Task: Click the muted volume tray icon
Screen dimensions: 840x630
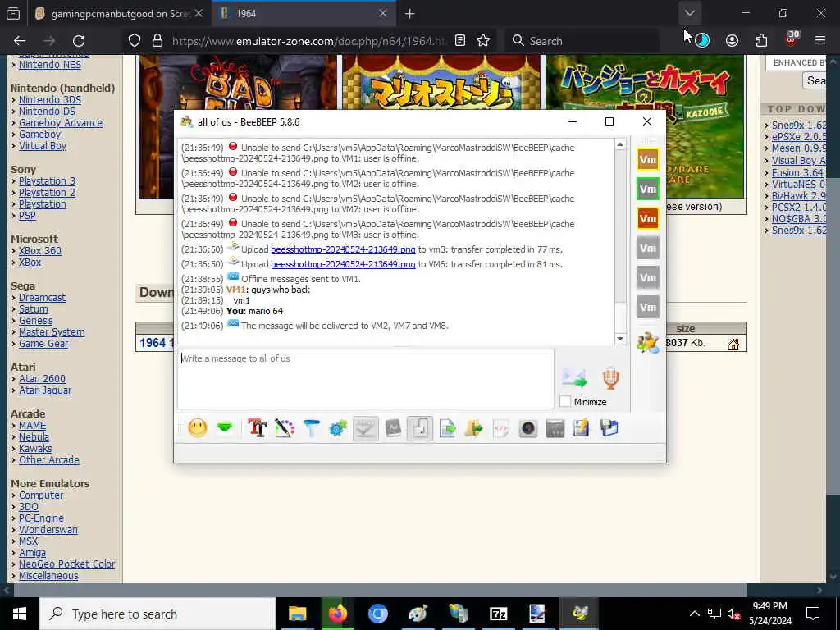Action: coord(733,614)
